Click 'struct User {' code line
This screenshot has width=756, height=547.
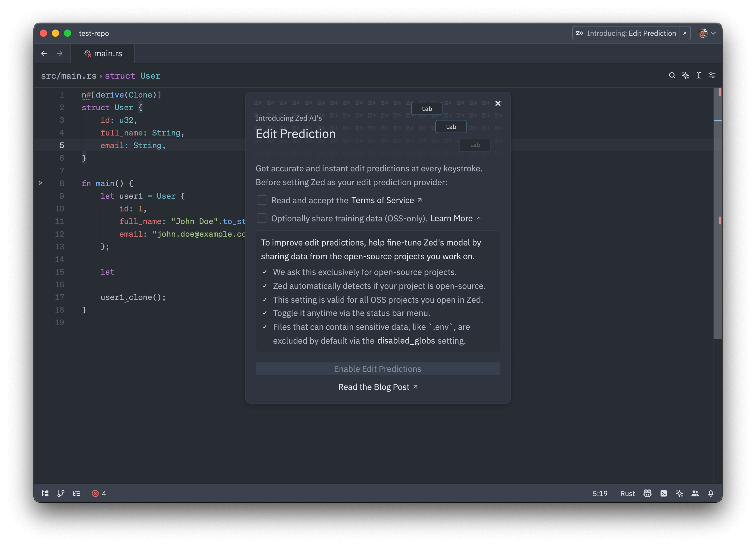[x=112, y=108]
